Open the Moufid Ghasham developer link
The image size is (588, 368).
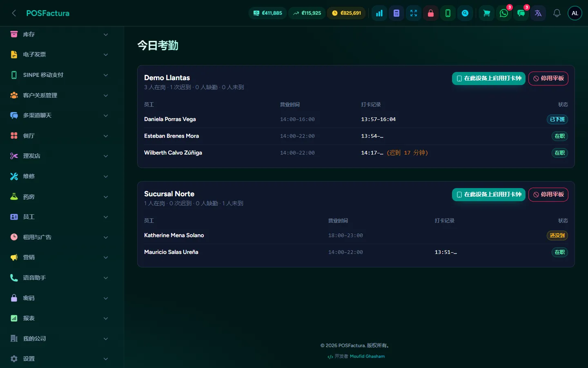click(367, 356)
